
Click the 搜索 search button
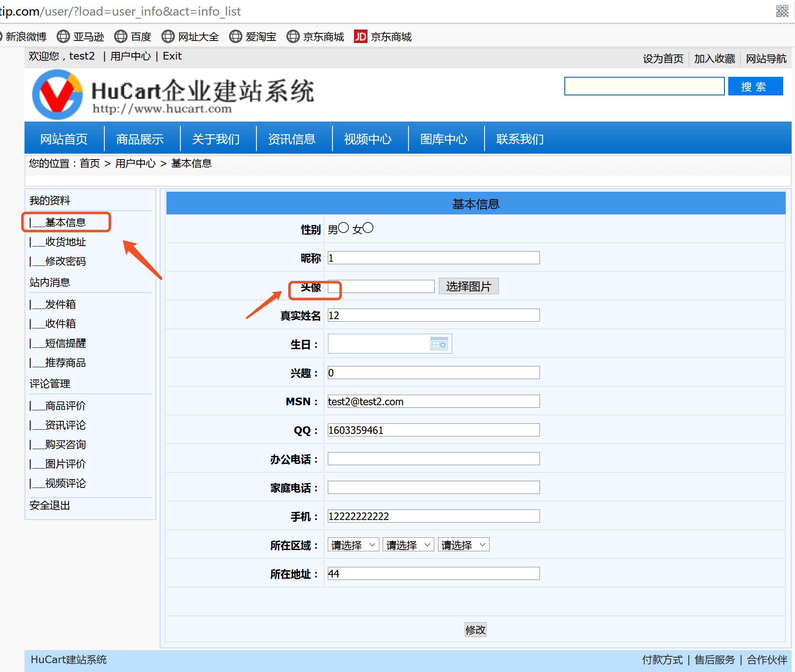point(755,87)
